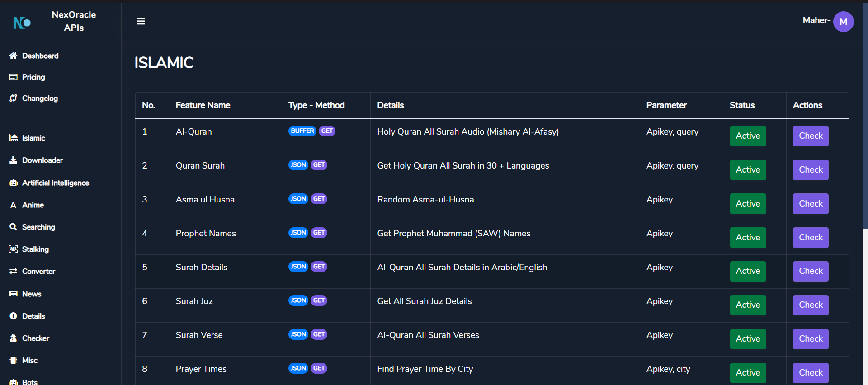Click Check button for Prophet Names
The height and width of the screenshot is (385, 868).
[x=811, y=237]
